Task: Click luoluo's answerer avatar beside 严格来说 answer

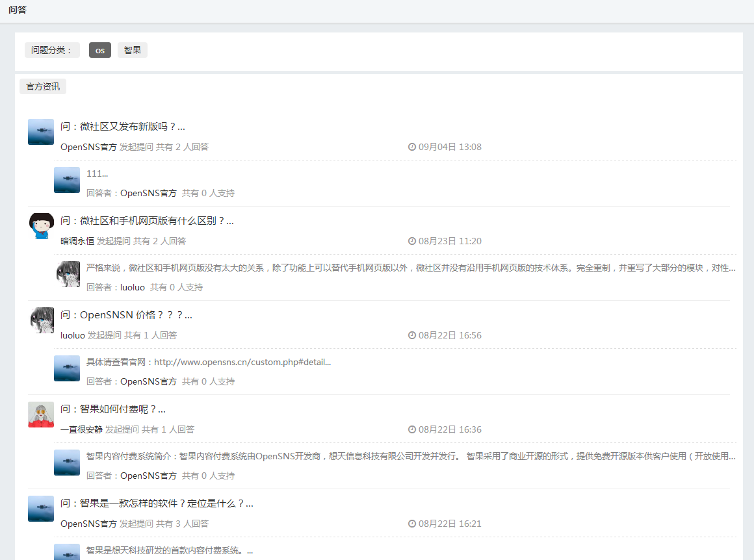Action: pos(67,274)
